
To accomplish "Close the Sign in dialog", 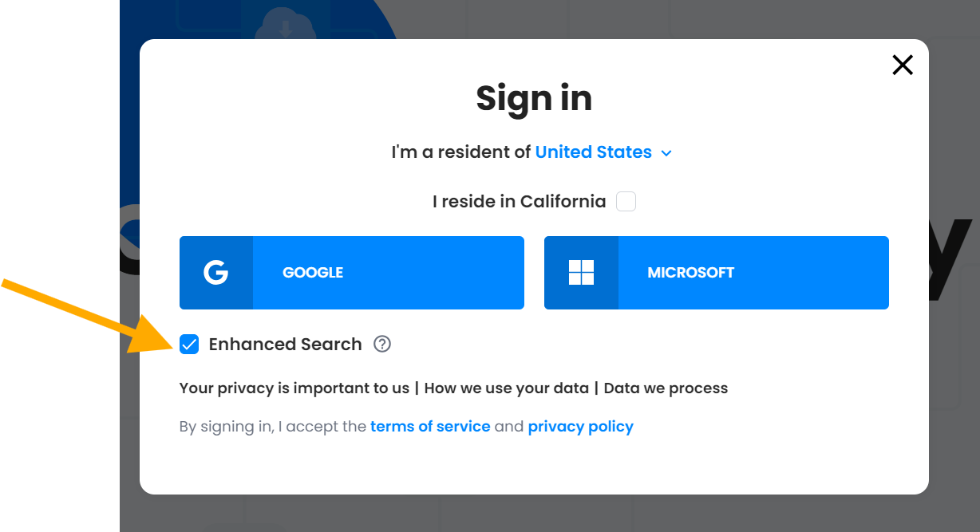I will click(x=903, y=65).
